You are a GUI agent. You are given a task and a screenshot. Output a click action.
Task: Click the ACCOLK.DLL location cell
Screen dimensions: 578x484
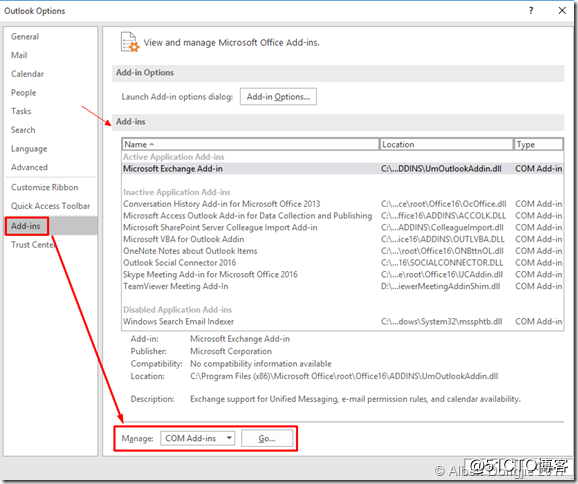443,216
